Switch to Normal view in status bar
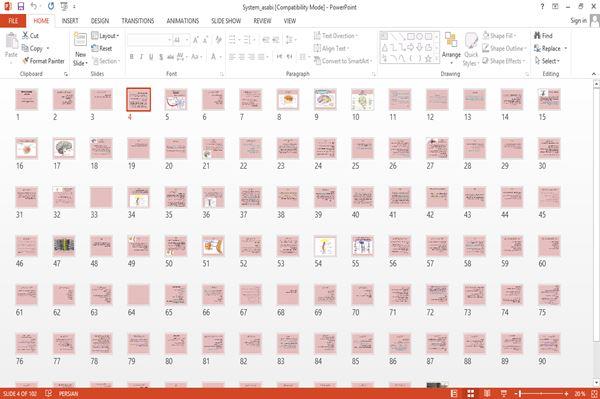Screen dimensions: 600x399 (454, 394)
